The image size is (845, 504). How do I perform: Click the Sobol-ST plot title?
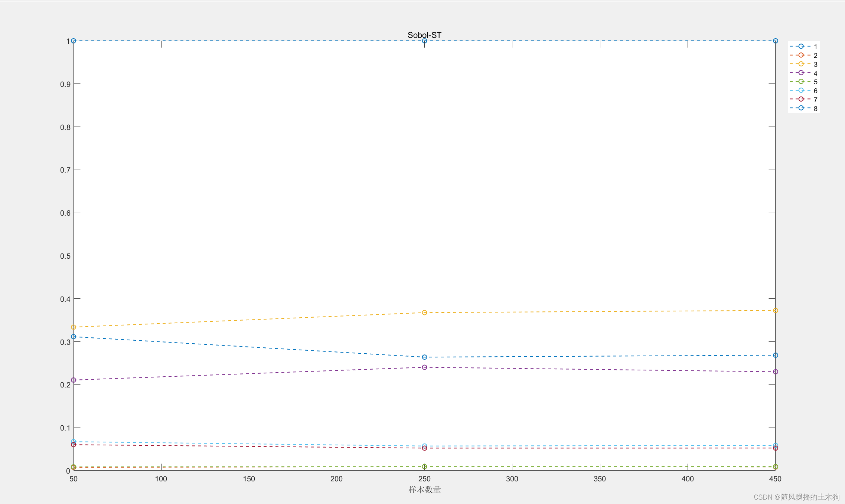click(x=424, y=35)
